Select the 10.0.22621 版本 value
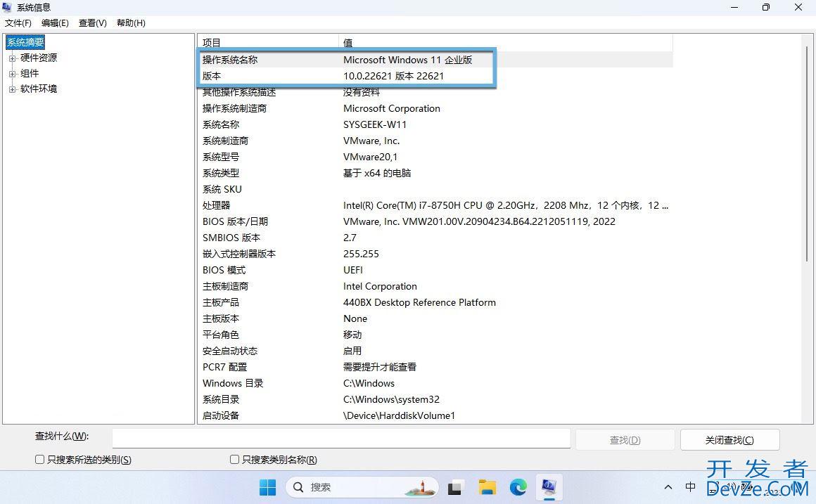Viewport: 816px width, 504px height. [393, 76]
